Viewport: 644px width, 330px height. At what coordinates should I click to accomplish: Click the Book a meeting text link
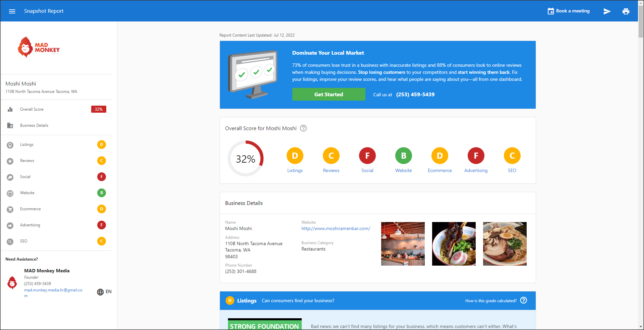pos(573,11)
